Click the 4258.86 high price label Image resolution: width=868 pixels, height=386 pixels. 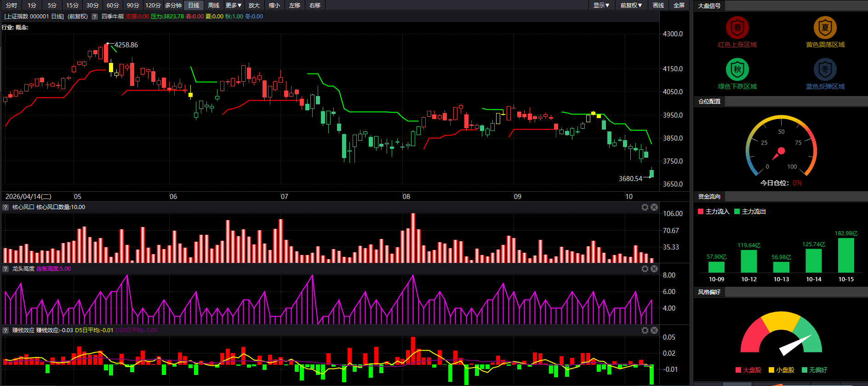pyautogui.click(x=126, y=45)
